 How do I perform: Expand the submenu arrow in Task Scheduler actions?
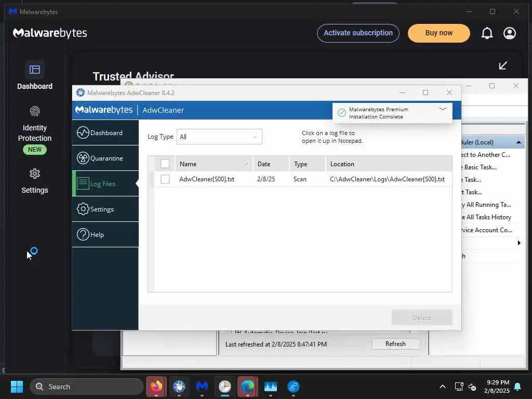point(519,243)
